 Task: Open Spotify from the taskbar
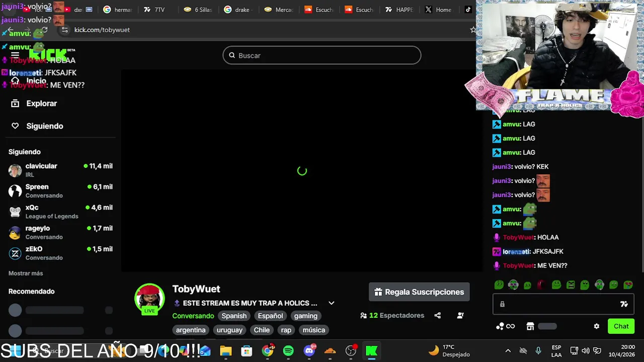tap(288, 350)
